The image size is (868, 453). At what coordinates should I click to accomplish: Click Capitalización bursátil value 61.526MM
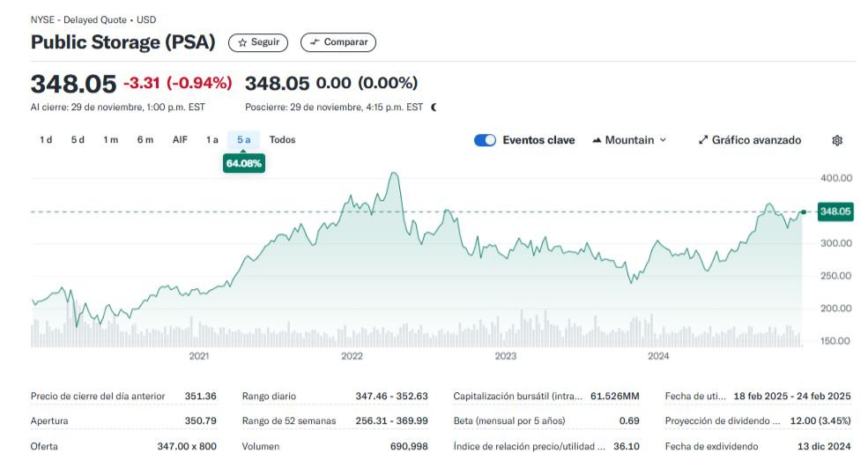615,397
